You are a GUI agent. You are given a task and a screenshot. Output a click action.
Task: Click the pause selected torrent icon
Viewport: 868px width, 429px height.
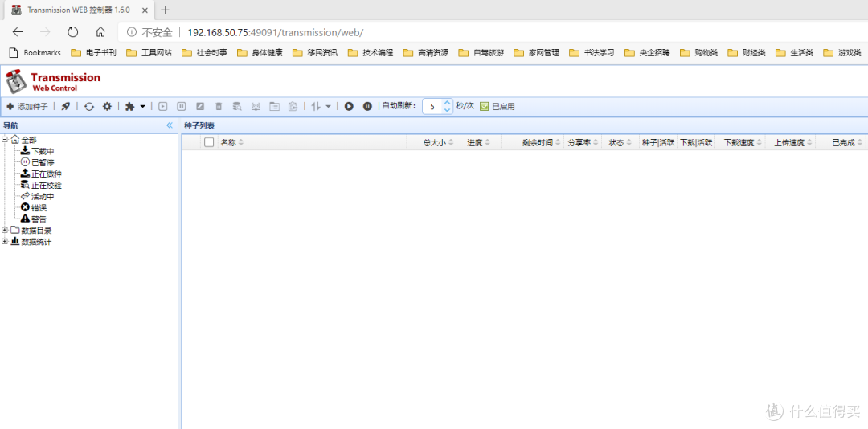tap(181, 106)
